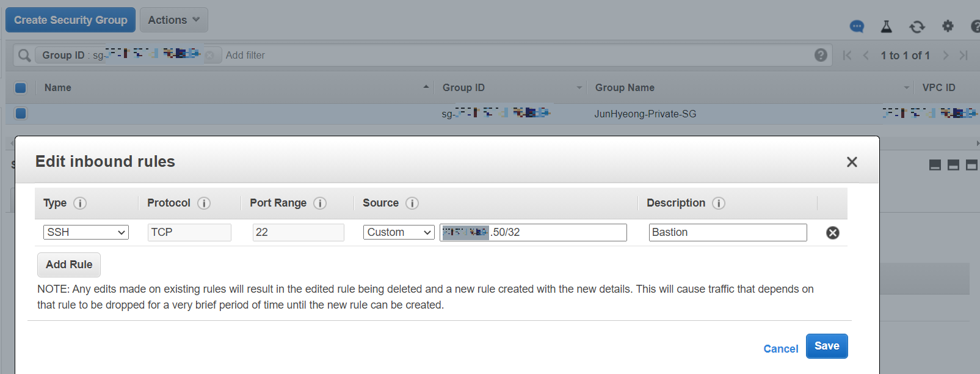The width and height of the screenshot is (980, 374).
Task: Show info for Description column
Action: pyautogui.click(x=719, y=203)
